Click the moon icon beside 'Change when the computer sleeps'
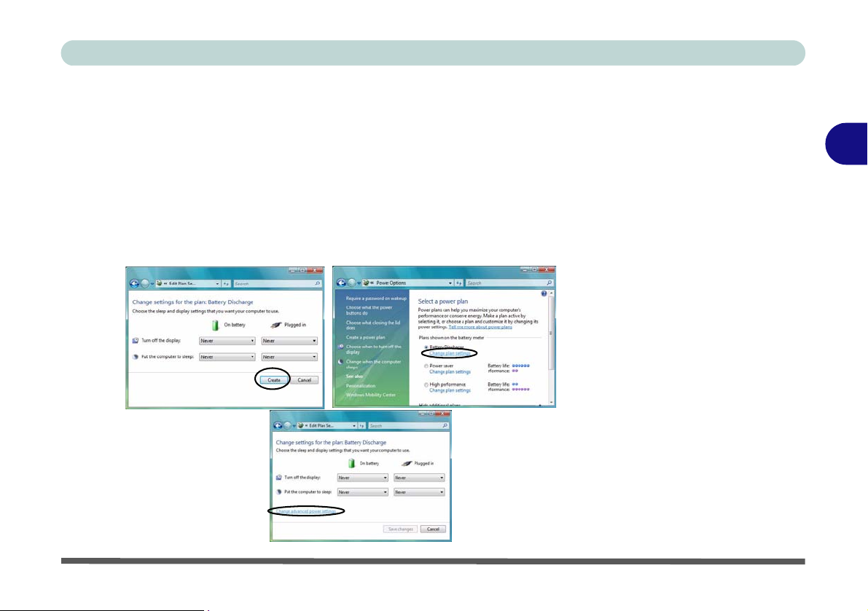This screenshot has width=868, height=611. pos(340,361)
